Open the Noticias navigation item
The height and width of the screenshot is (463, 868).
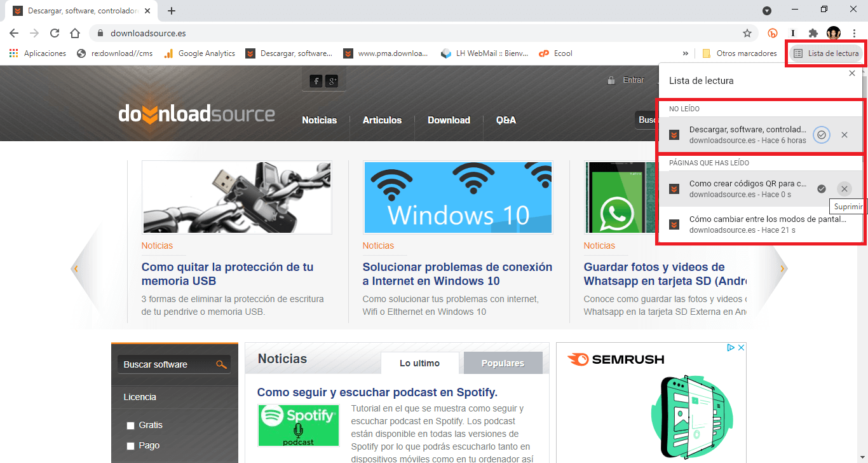point(320,120)
